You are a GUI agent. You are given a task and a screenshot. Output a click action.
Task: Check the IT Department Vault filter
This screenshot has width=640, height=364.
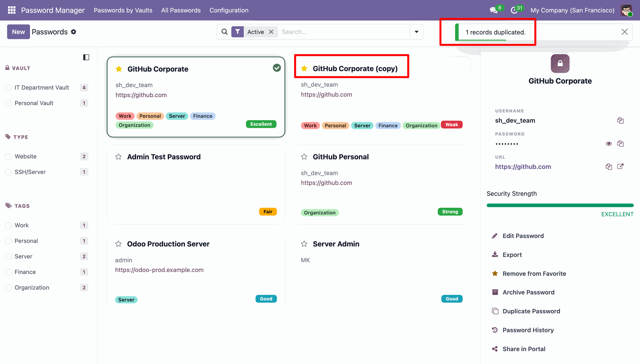click(9, 88)
